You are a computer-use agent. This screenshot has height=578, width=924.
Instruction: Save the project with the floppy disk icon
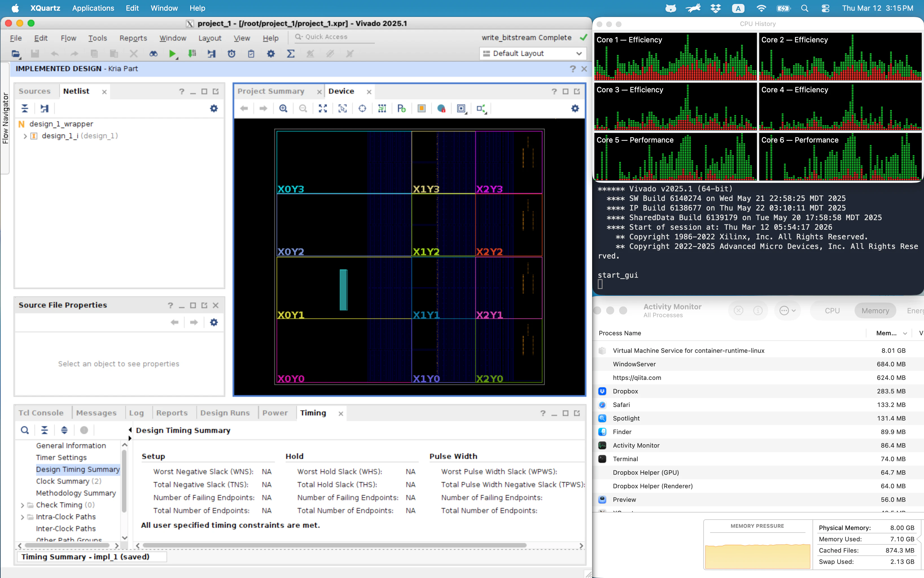35,54
